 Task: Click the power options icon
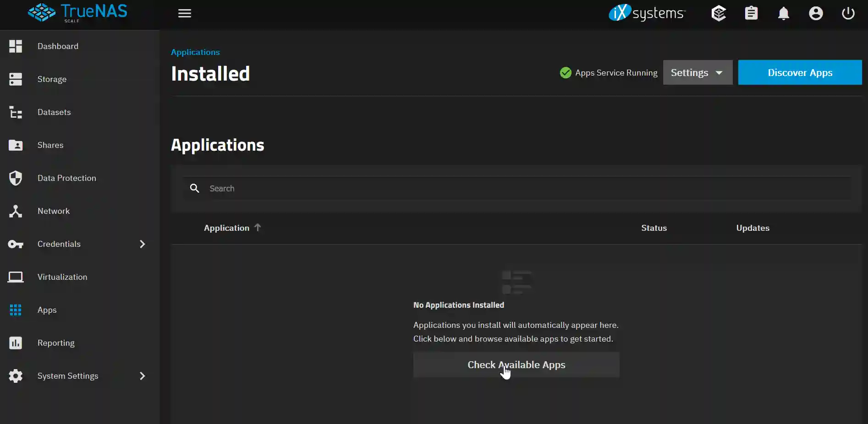[848, 13]
